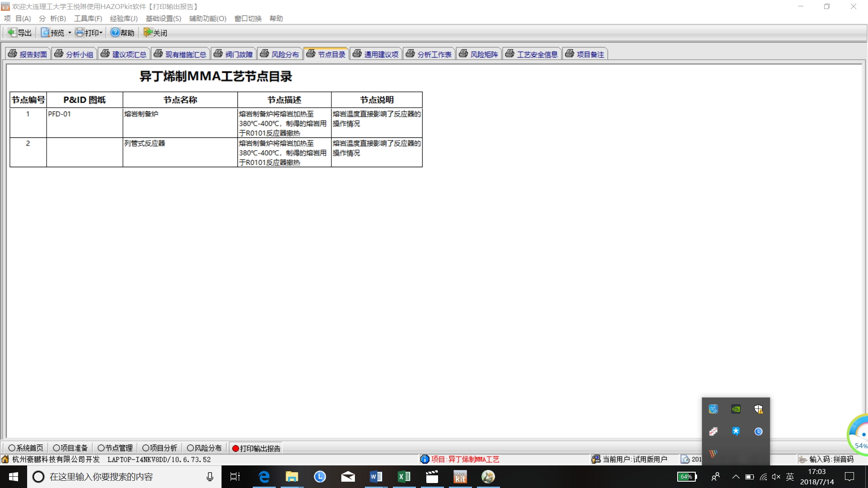Switch to the 建议项汇总 tab
The height and width of the screenshot is (488, 868).
pos(124,54)
